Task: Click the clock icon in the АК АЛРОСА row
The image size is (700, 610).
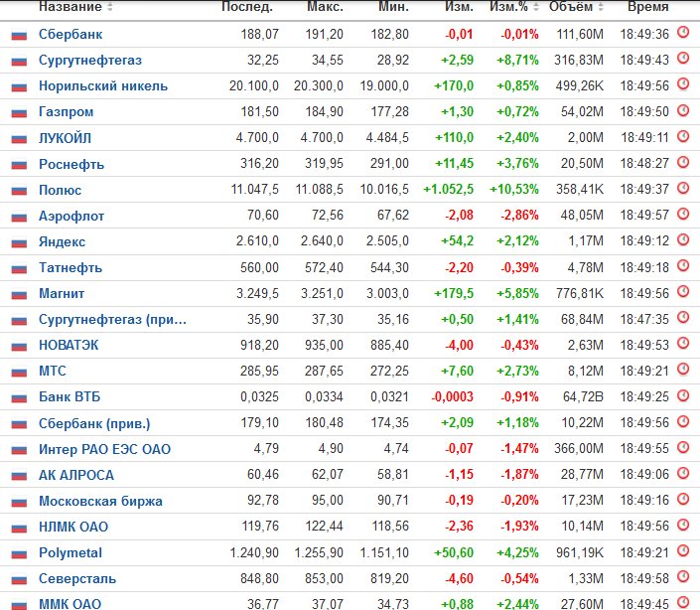Action: 683,473
